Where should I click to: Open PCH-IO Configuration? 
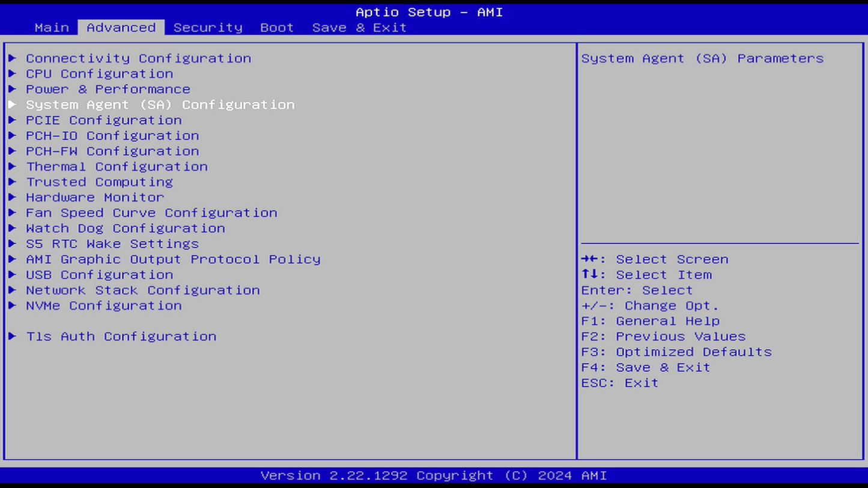(x=112, y=136)
